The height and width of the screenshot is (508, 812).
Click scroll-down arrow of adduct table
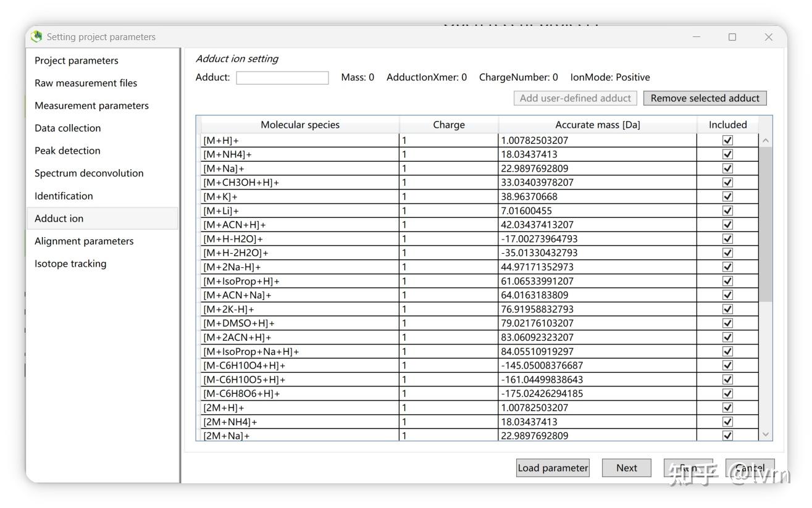pos(766,435)
